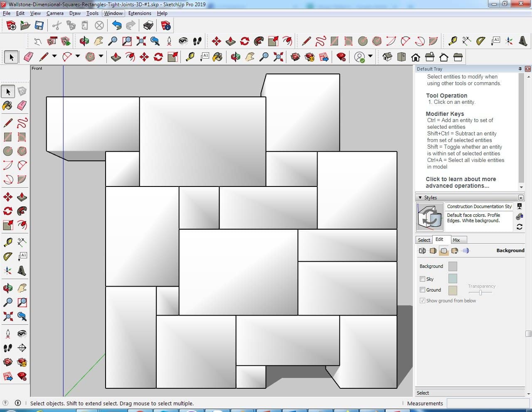
Task: Switch to the Mix tab
Action: (456, 240)
